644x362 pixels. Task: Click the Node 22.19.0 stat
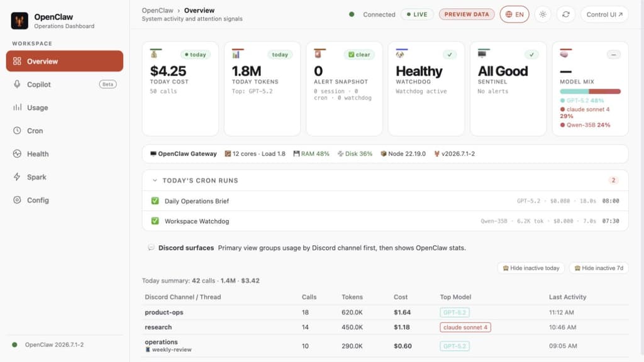[x=403, y=153]
